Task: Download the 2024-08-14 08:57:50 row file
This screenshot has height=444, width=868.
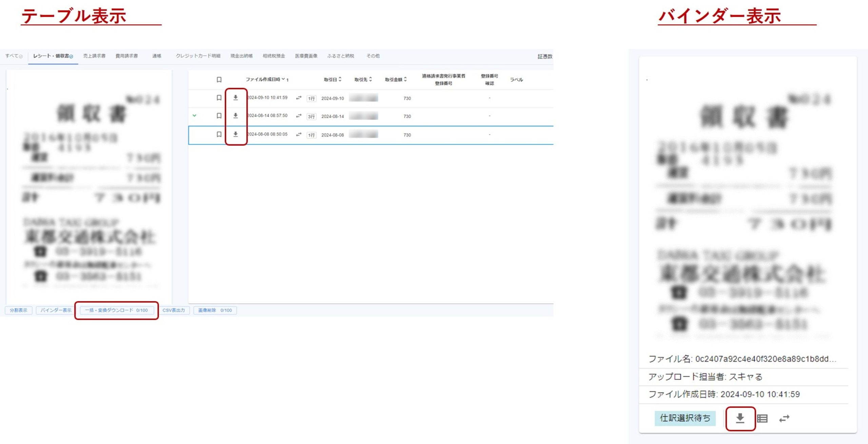Action: [x=235, y=116]
